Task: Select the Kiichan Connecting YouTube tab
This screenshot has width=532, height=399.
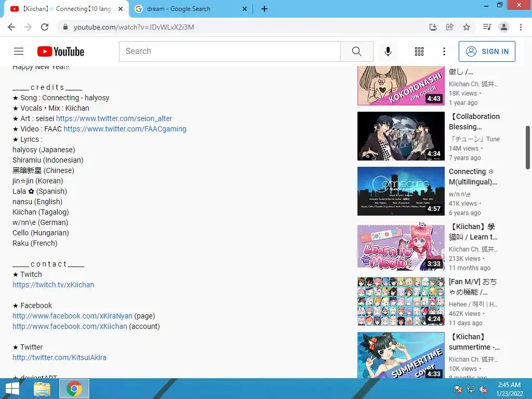Action: coord(66,9)
